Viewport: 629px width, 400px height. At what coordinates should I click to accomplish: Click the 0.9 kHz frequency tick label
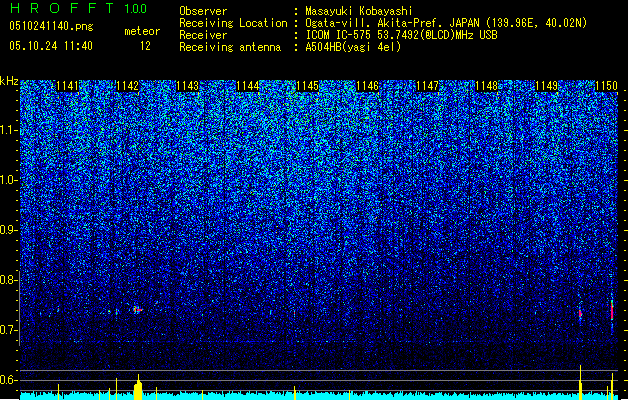click(8, 230)
